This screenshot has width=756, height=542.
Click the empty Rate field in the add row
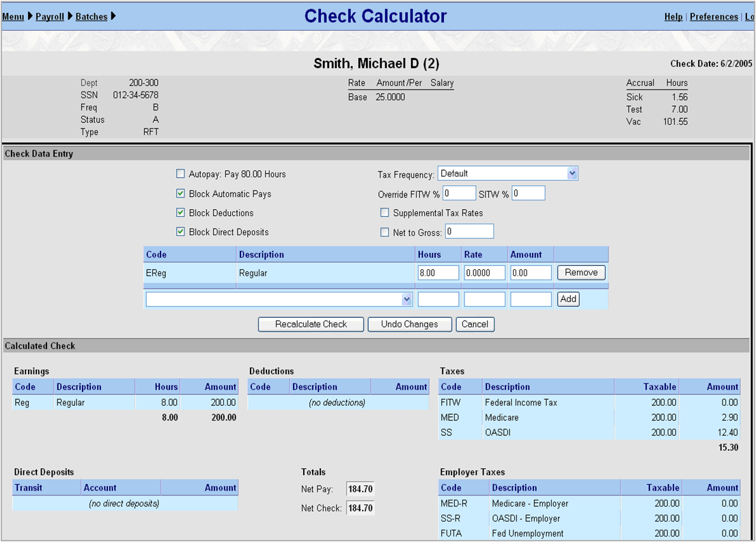pos(485,299)
